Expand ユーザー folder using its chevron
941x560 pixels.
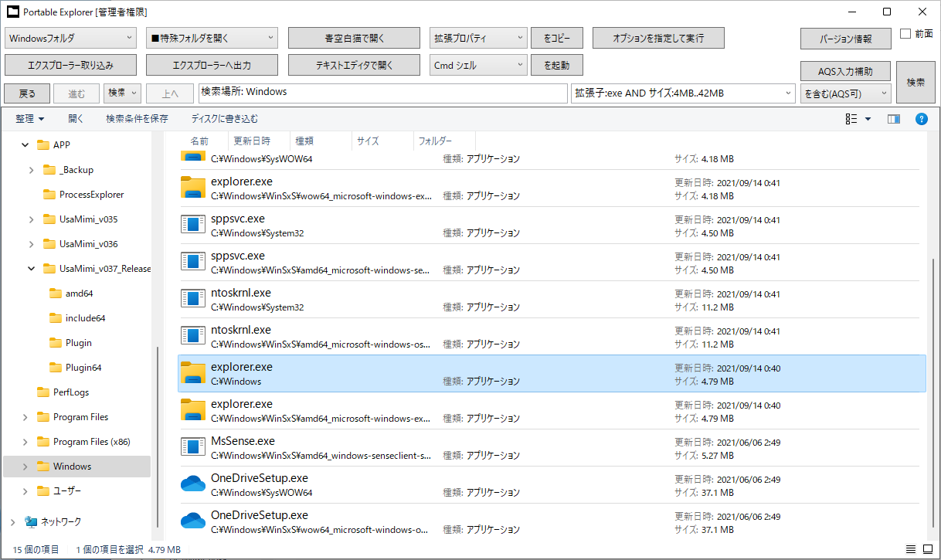click(x=25, y=491)
